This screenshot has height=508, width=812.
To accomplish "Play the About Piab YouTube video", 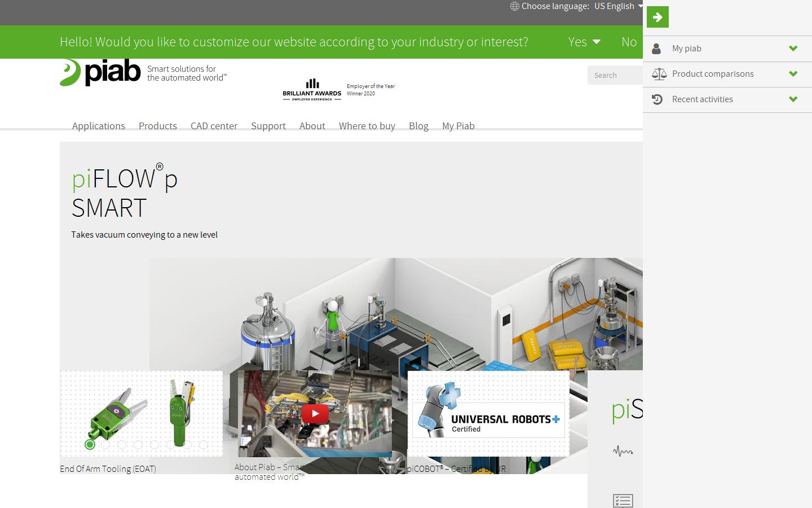I will click(315, 413).
